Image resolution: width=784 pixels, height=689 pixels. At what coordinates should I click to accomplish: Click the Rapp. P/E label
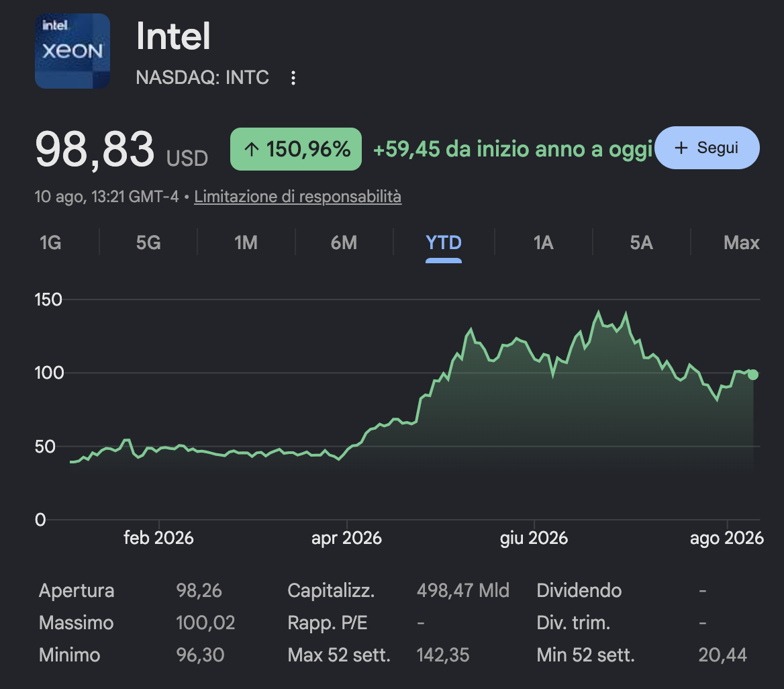click(328, 623)
